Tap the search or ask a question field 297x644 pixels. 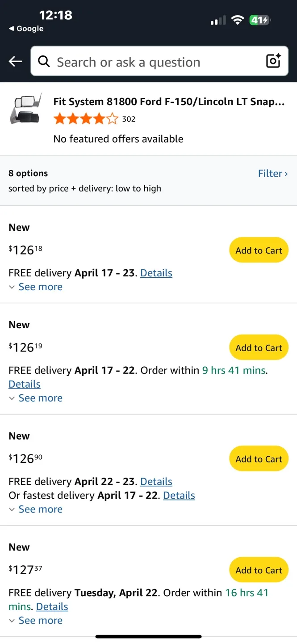(152, 62)
